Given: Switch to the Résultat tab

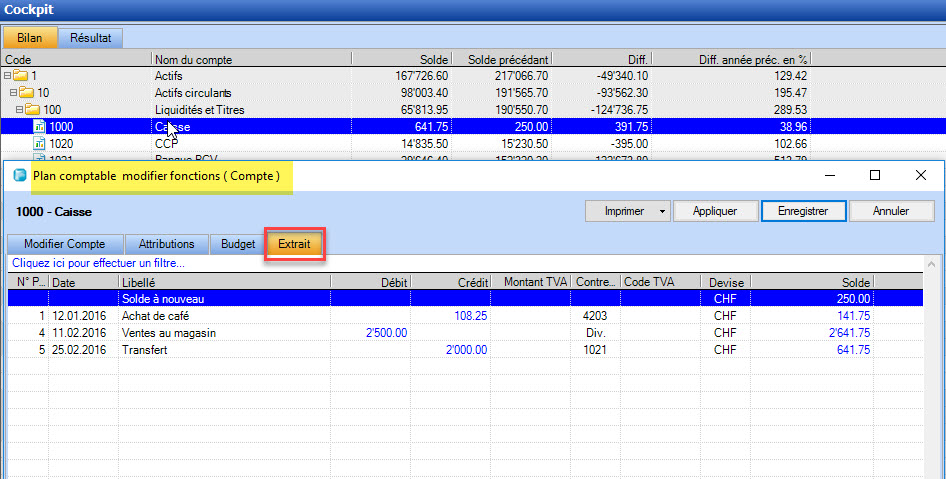Looking at the screenshot, I should point(90,38).
